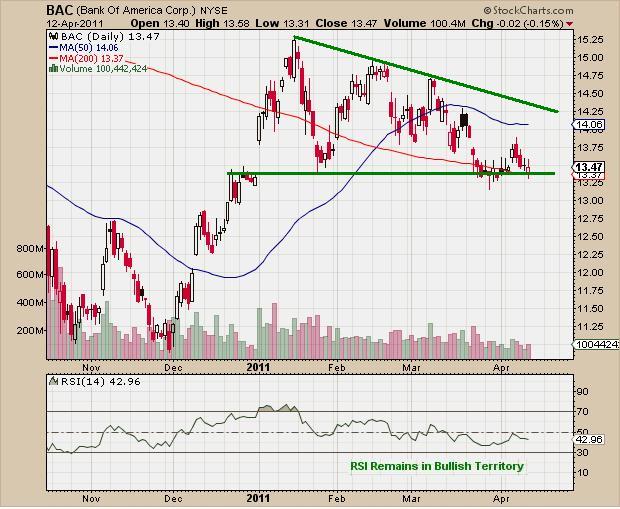Viewport: 620px width, 509px height.
Task: Click the 14.06 MA(50) price tag on axis
Action: pos(589,125)
